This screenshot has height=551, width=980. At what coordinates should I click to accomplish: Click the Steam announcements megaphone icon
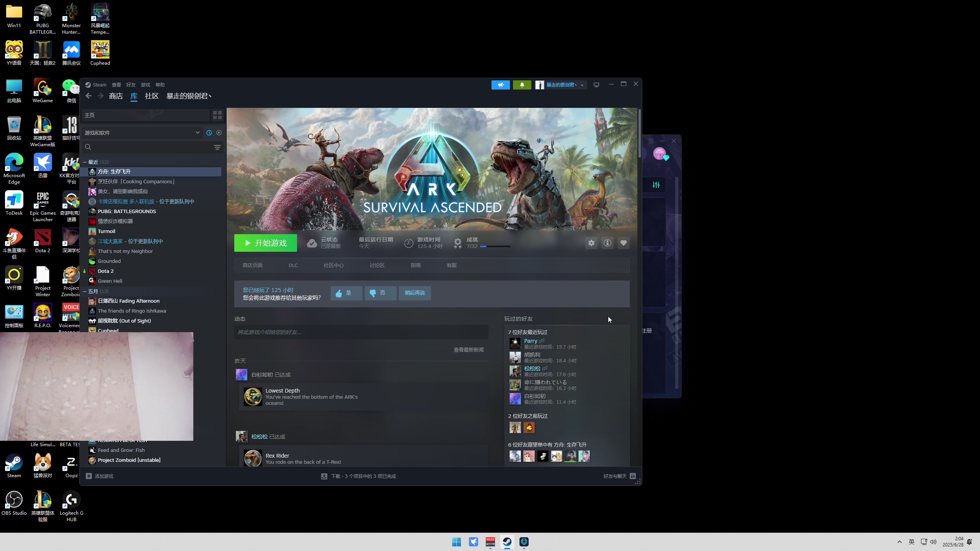click(x=500, y=85)
